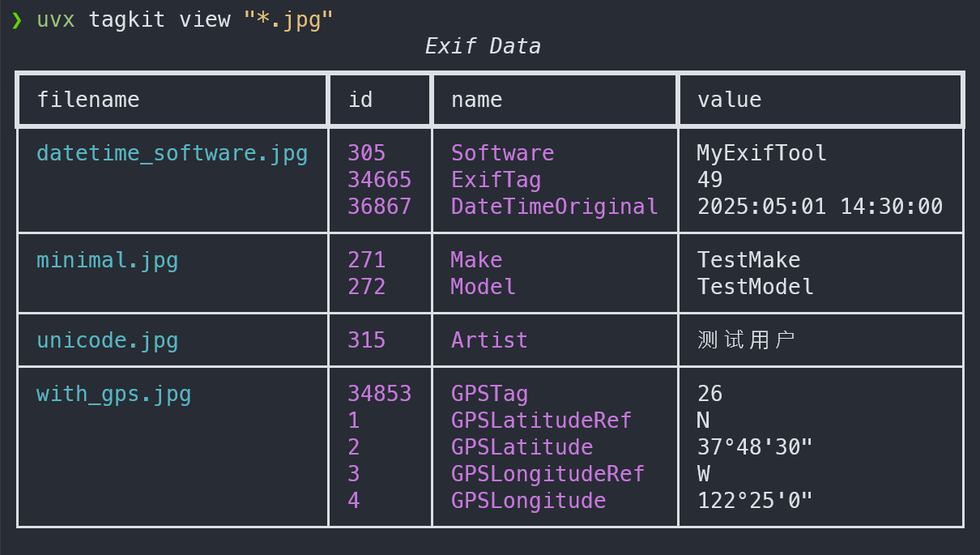Click the ExifTag value 49
The image size is (980, 555).
[709, 180]
